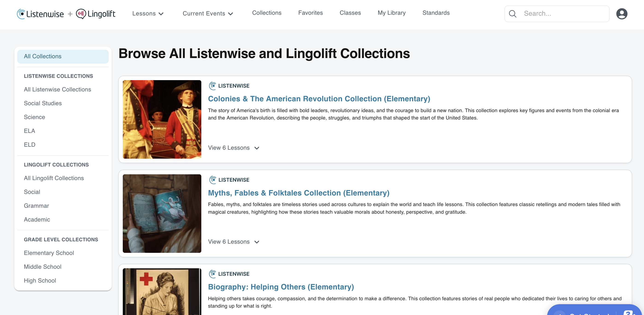The height and width of the screenshot is (315, 644).
Task: Select Science in Listenwise Collections sidebar
Action: [35, 117]
